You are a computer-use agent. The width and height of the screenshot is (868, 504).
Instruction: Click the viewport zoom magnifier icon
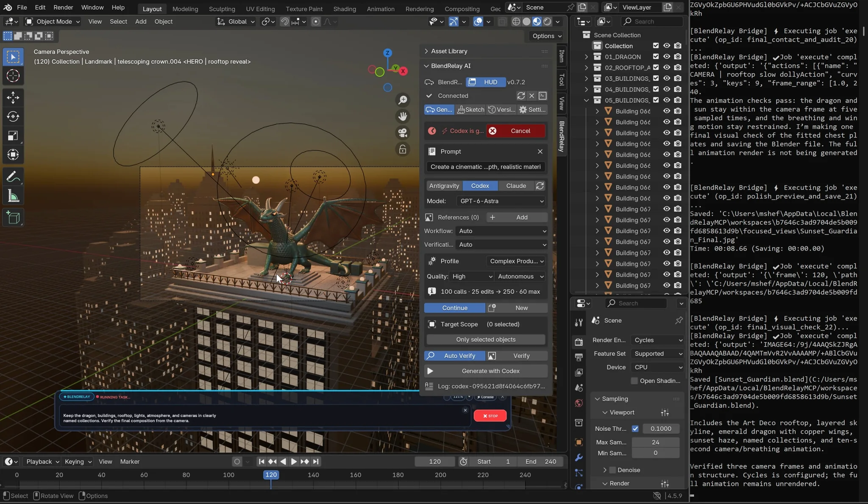click(x=403, y=100)
